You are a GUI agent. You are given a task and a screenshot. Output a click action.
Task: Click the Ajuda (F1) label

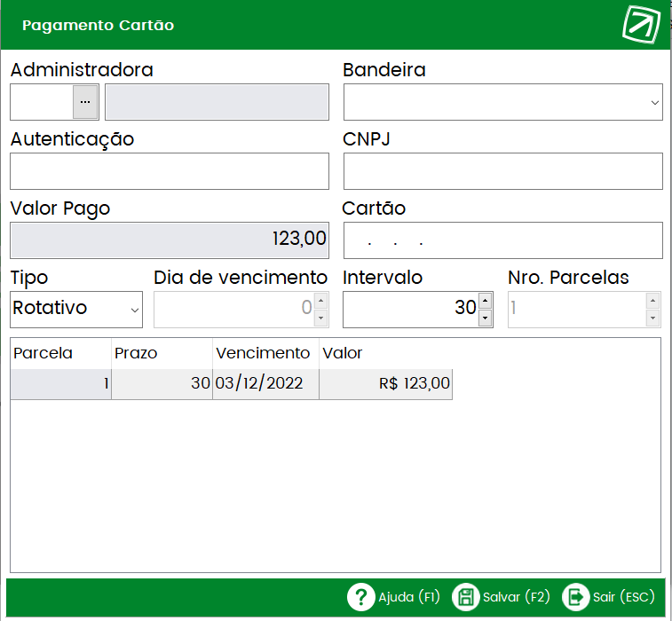pyautogui.click(x=409, y=597)
